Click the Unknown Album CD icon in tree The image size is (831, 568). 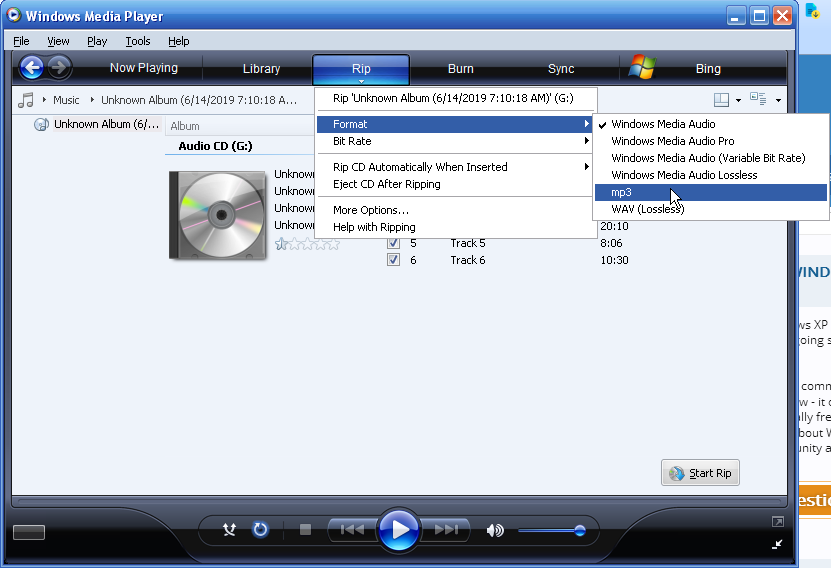click(41, 125)
